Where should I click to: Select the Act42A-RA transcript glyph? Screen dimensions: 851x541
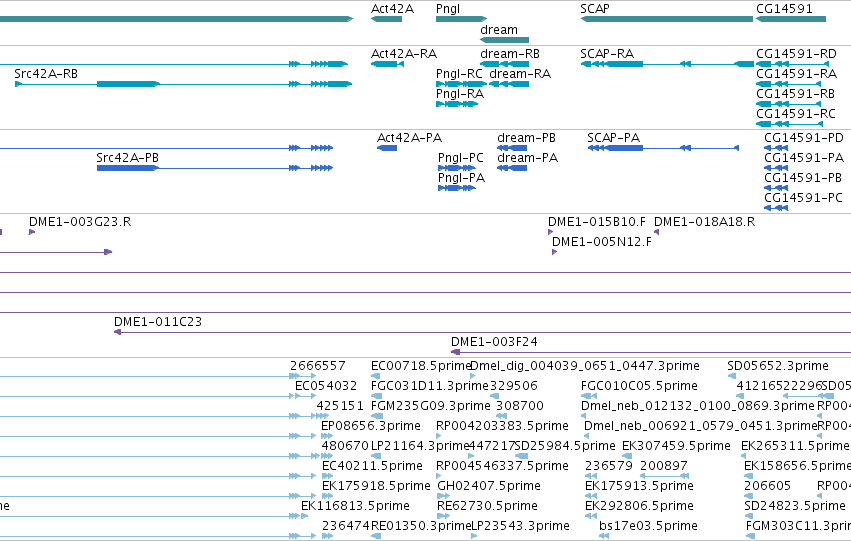click(x=387, y=64)
